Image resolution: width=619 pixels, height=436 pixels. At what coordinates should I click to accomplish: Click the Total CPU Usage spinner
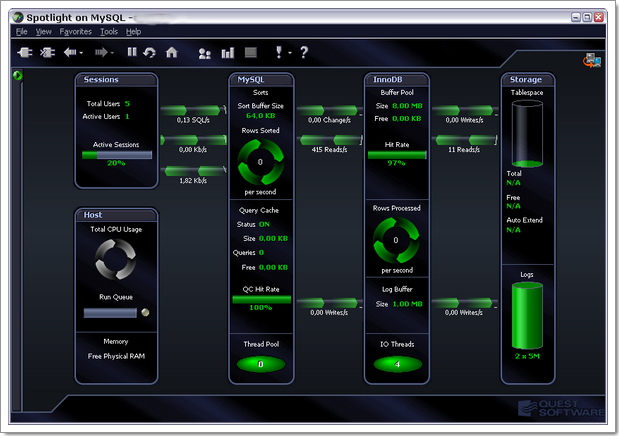116,259
